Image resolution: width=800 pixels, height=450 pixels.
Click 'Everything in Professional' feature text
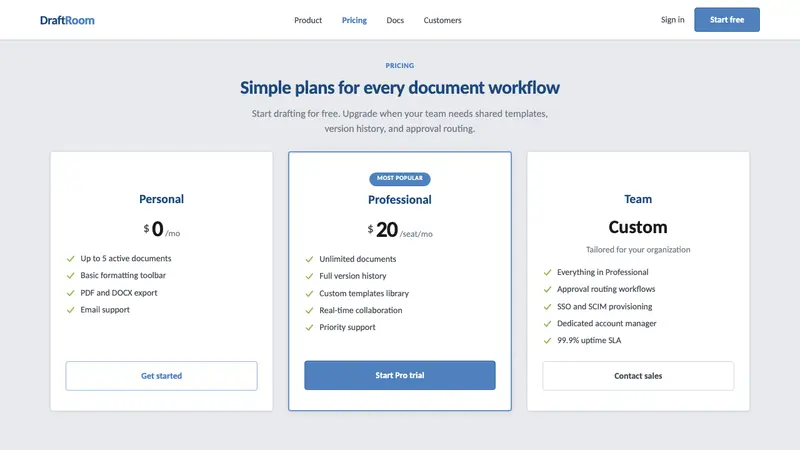603,272
